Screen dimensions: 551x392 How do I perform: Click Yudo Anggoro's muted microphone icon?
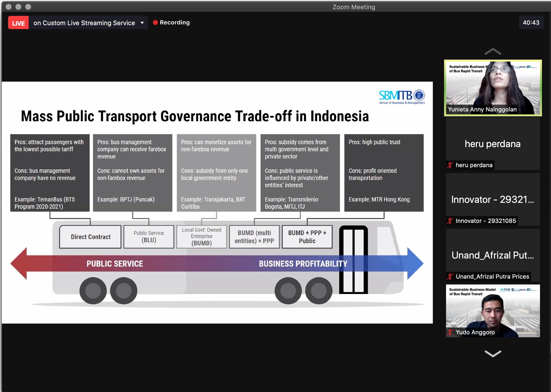450,332
